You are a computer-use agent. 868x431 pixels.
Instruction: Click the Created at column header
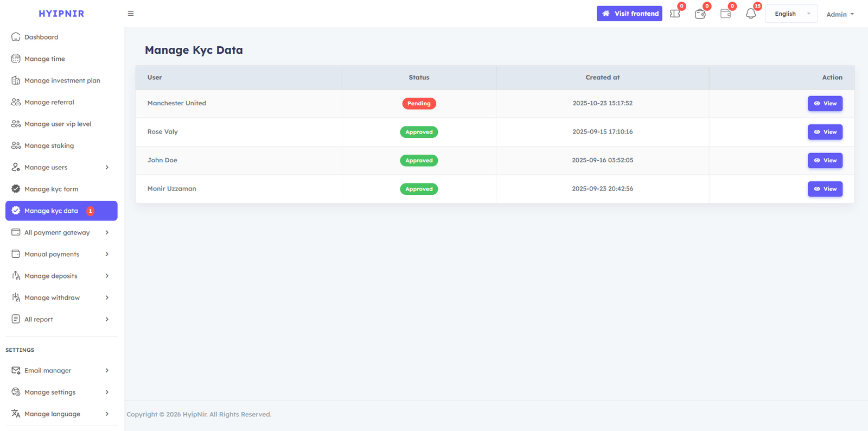602,78
